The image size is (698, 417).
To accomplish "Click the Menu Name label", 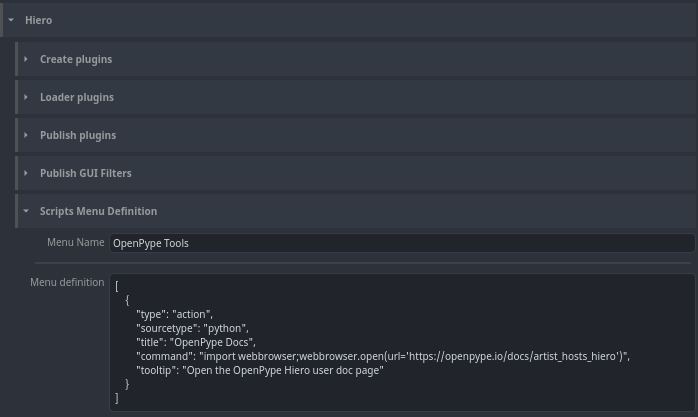I will pos(76,242).
